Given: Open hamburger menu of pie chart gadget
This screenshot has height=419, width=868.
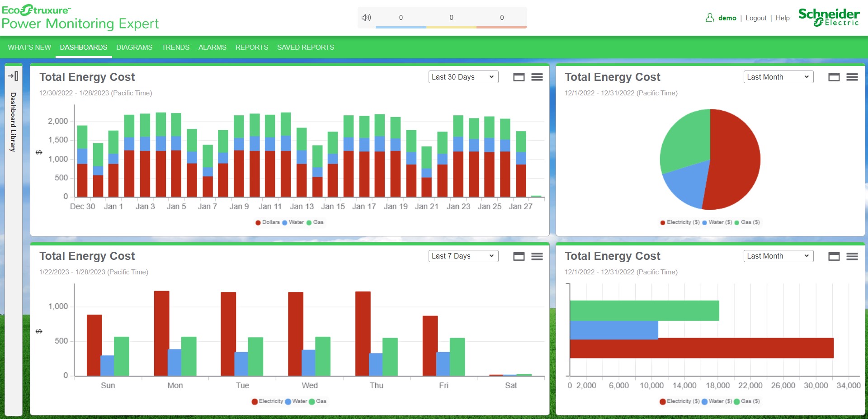Looking at the screenshot, I should 852,77.
